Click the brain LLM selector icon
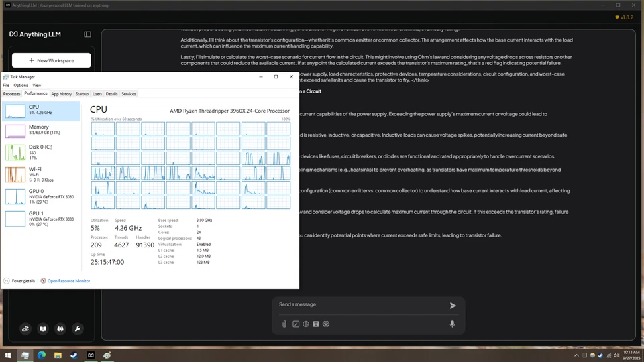644x362 pixels. (326, 324)
